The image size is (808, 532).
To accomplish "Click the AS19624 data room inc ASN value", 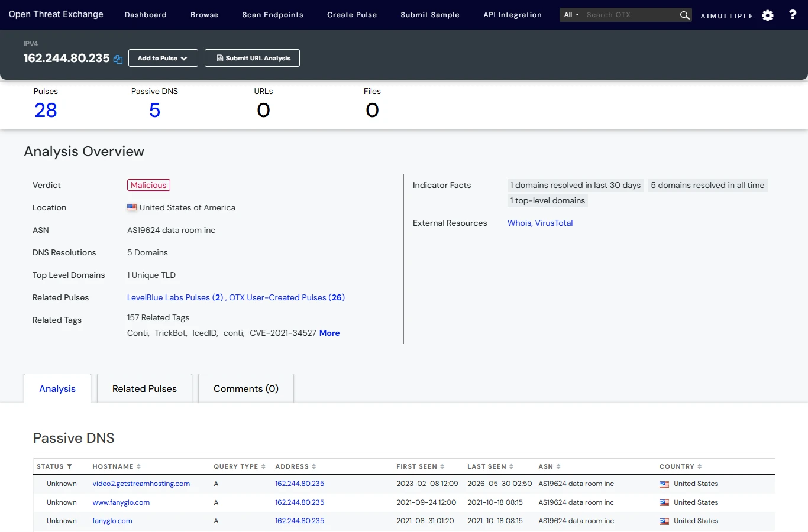I will click(x=171, y=230).
